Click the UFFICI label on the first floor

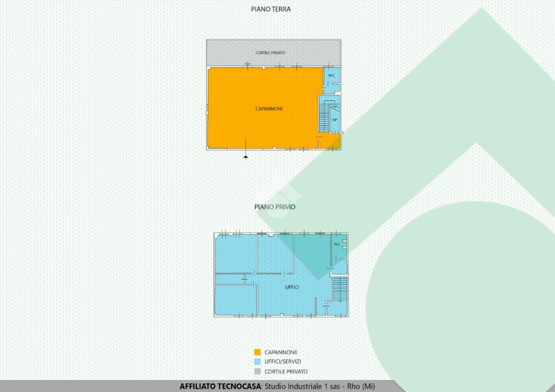[x=292, y=287]
